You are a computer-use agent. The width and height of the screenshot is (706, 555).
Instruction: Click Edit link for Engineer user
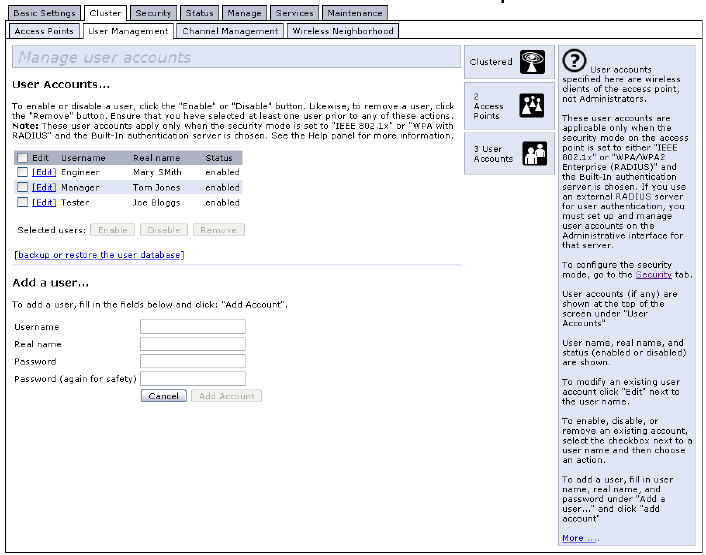(44, 172)
